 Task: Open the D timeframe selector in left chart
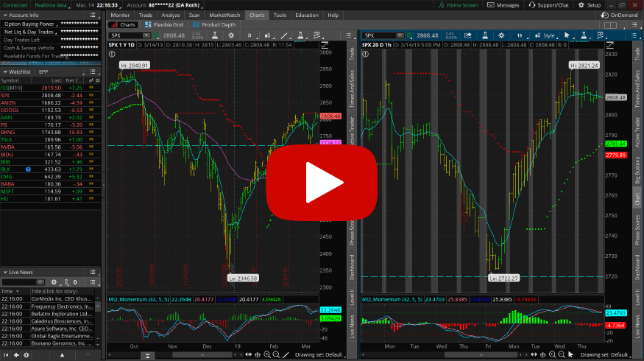tap(250, 35)
